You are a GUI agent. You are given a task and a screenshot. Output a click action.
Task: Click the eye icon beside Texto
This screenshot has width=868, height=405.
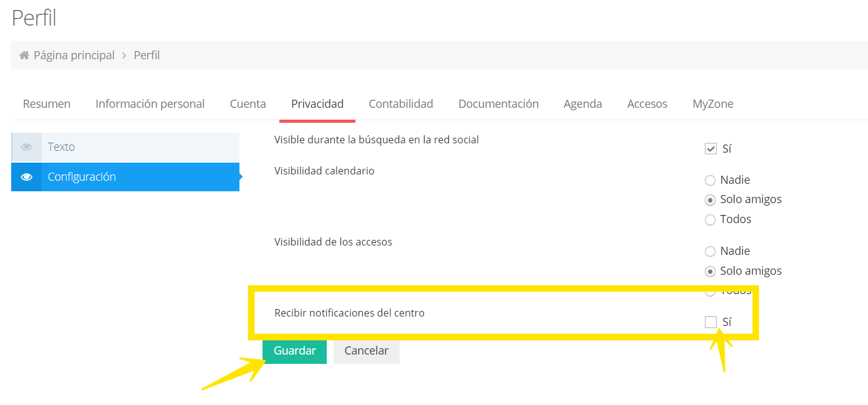coord(27,147)
